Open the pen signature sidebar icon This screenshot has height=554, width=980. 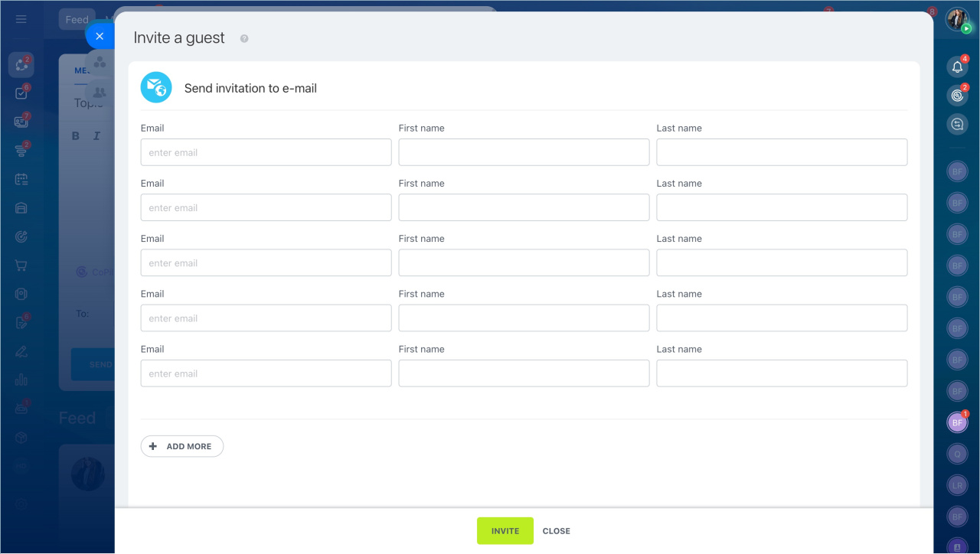coord(21,351)
